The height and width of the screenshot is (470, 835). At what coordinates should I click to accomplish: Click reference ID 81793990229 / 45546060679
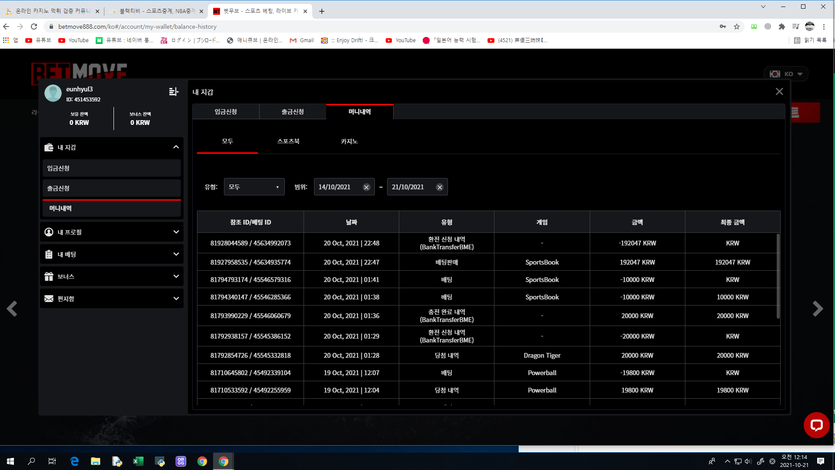coord(250,316)
